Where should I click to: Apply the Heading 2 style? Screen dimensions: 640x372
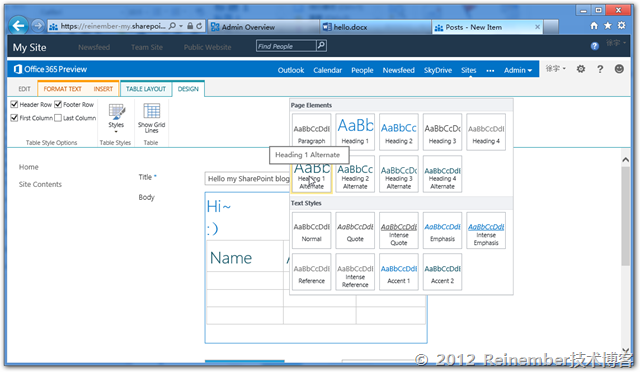pyautogui.click(x=399, y=132)
